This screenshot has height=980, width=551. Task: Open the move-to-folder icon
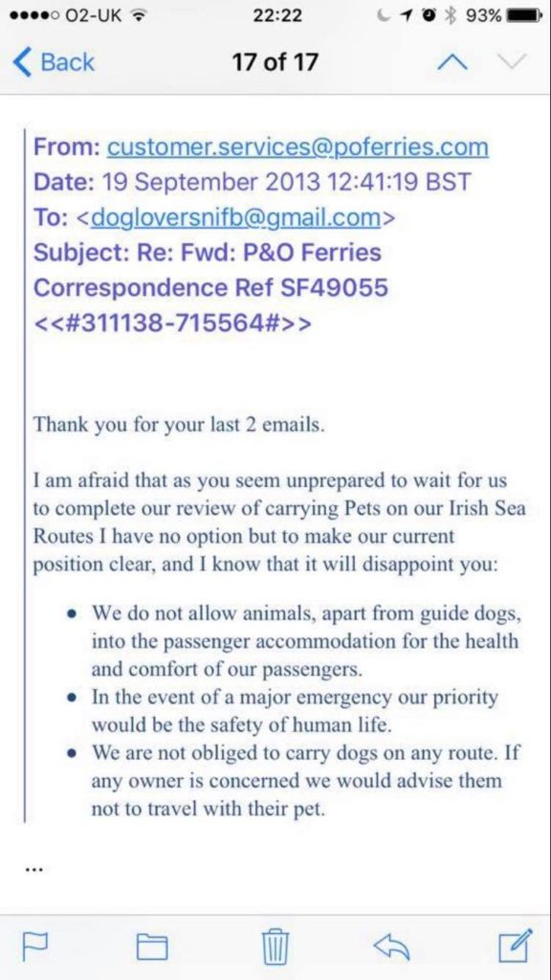pyautogui.click(x=152, y=947)
